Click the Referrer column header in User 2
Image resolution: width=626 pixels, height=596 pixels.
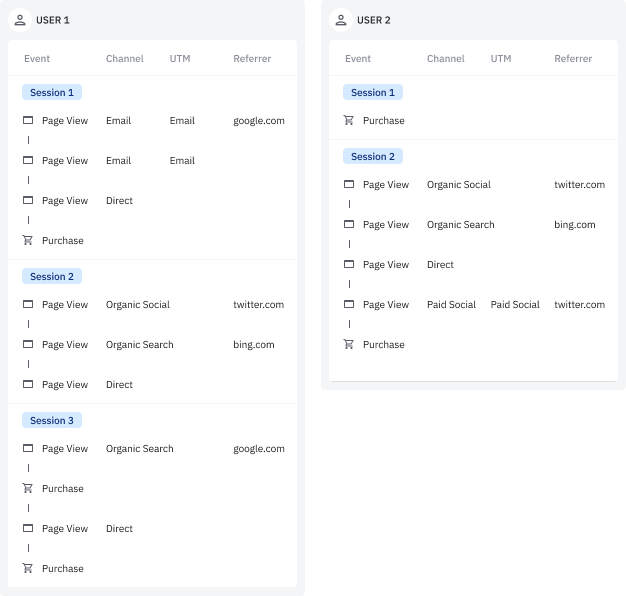click(573, 59)
